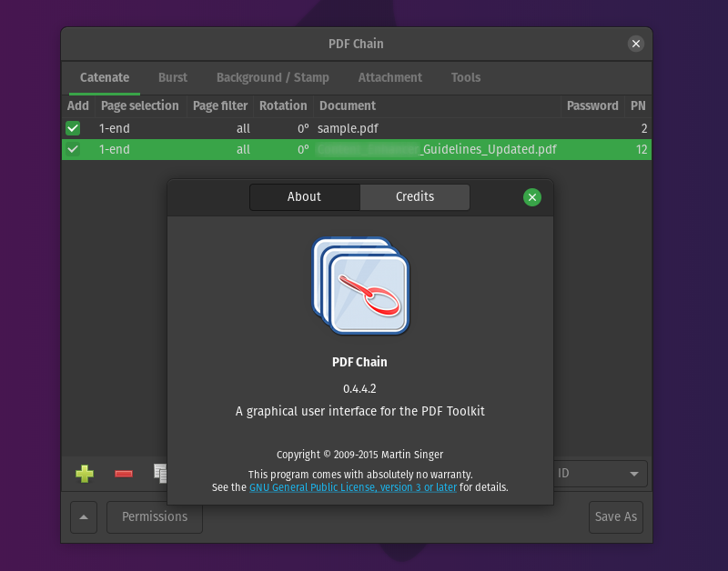Click the 'A graphical user interface' description text

[359, 412]
